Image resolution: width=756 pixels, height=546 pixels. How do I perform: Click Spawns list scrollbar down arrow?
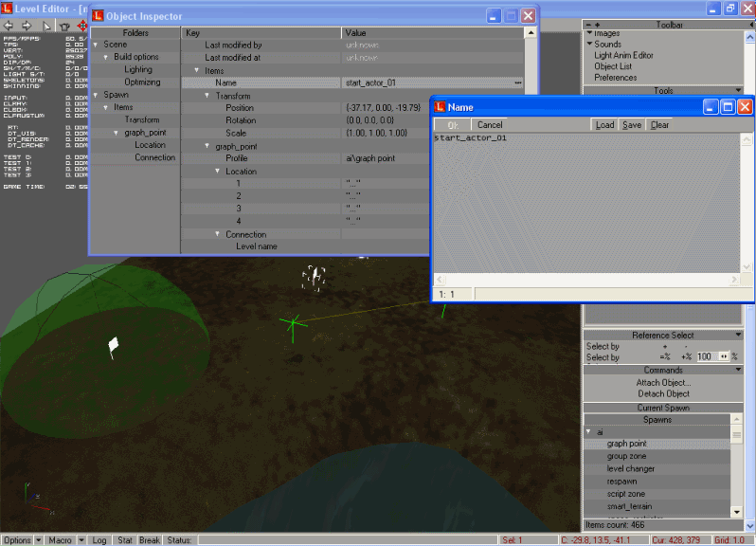[x=736, y=512]
